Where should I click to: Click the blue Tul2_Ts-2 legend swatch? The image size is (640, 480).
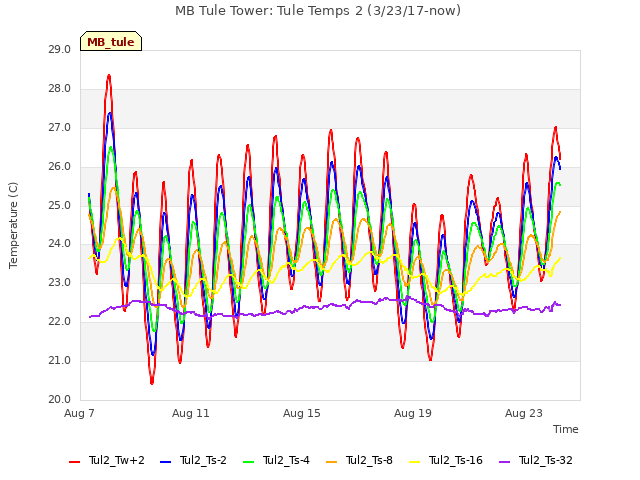click(165, 462)
